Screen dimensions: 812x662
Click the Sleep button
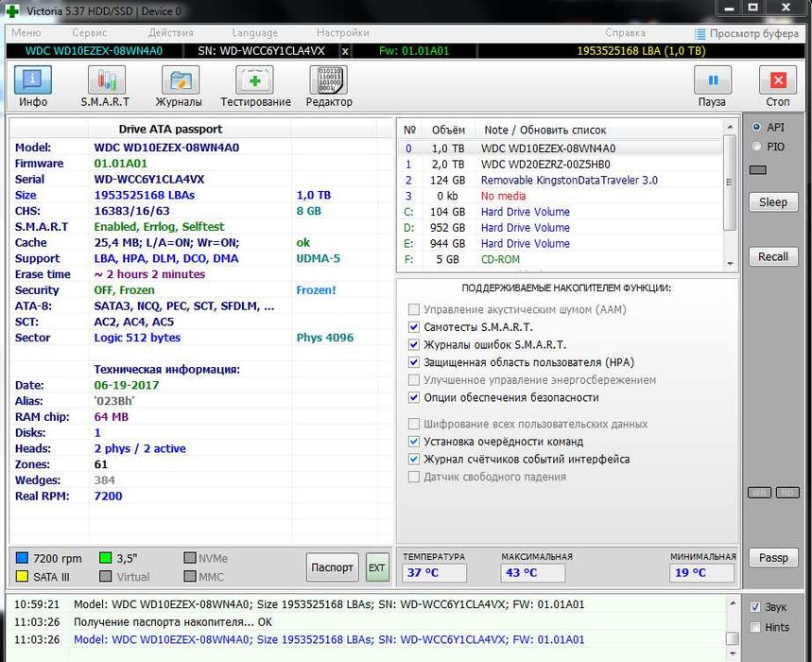point(772,202)
